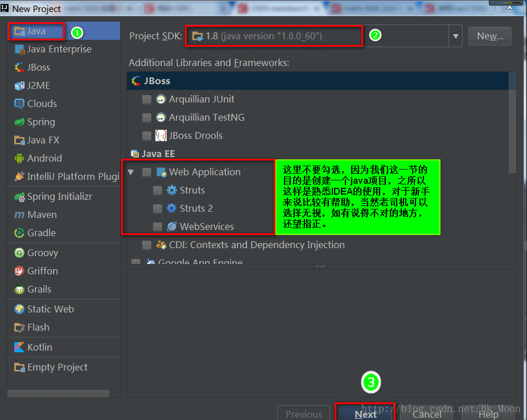Tick the JBoss Drools checkbox

pyautogui.click(x=146, y=136)
